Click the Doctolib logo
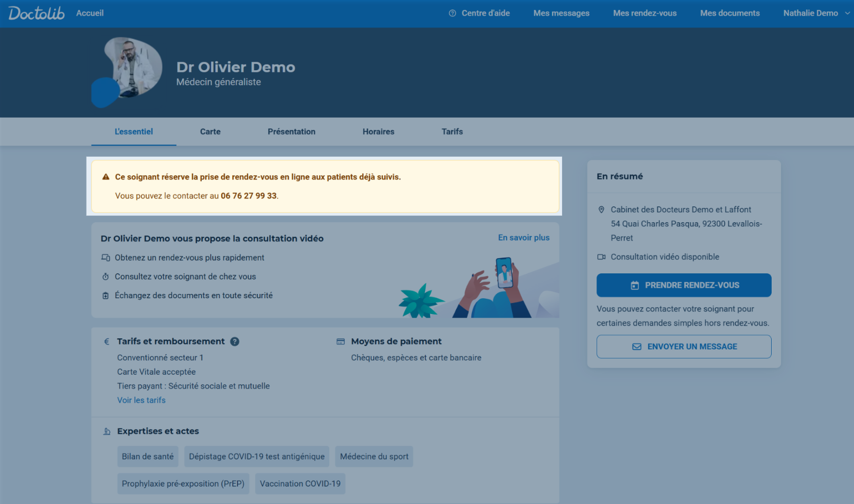The height and width of the screenshot is (504, 854). click(x=36, y=13)
